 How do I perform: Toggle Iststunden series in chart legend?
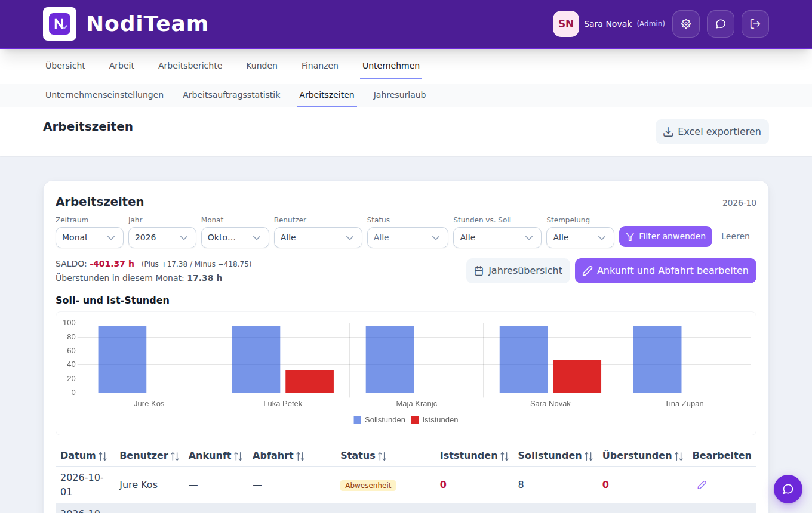[435, 420]
